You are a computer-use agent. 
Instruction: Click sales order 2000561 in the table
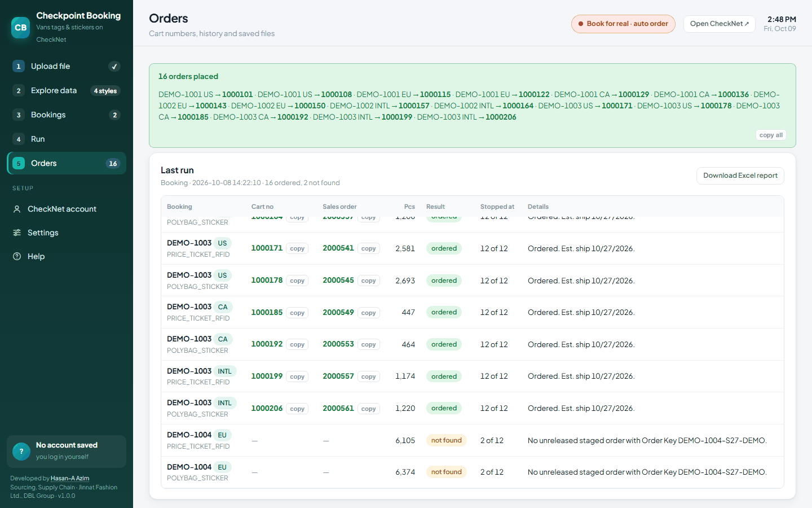pos(338,408)
